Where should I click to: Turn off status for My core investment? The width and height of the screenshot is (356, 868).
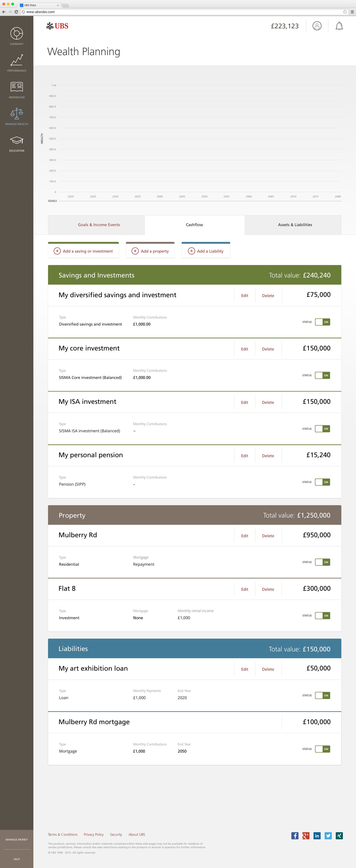pos(322,375)
